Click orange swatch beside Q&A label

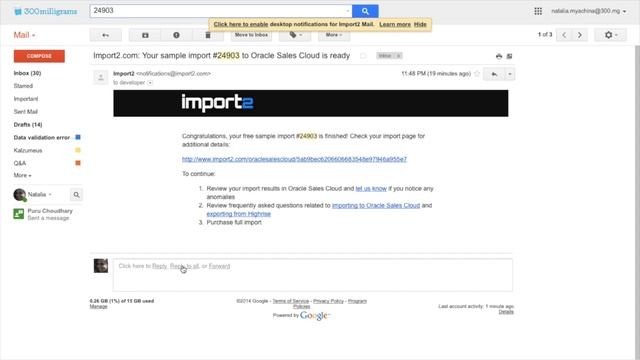(78, 163)
